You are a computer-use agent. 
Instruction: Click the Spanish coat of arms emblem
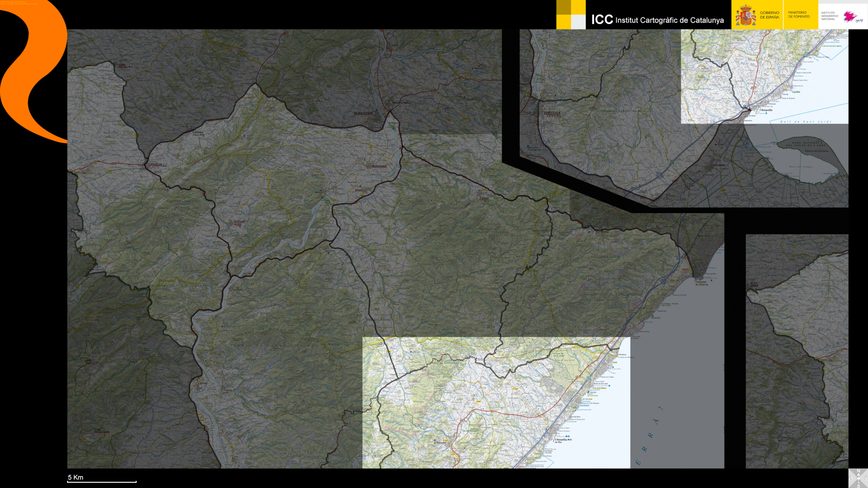pos(745,15)
